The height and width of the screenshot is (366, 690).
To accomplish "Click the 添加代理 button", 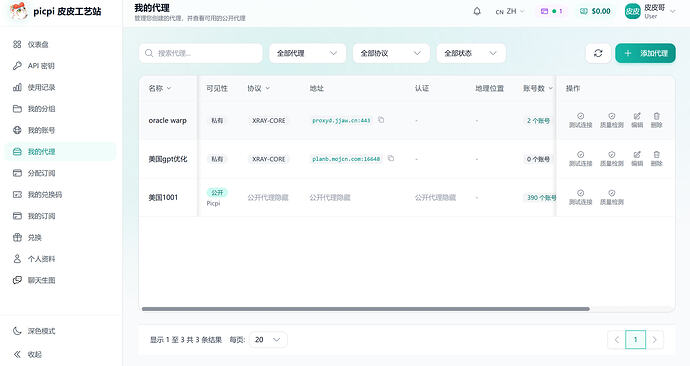I will (645, 53).
